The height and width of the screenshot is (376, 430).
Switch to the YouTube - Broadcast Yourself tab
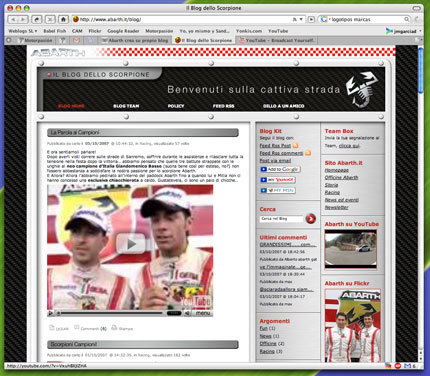tap(276, 40)
